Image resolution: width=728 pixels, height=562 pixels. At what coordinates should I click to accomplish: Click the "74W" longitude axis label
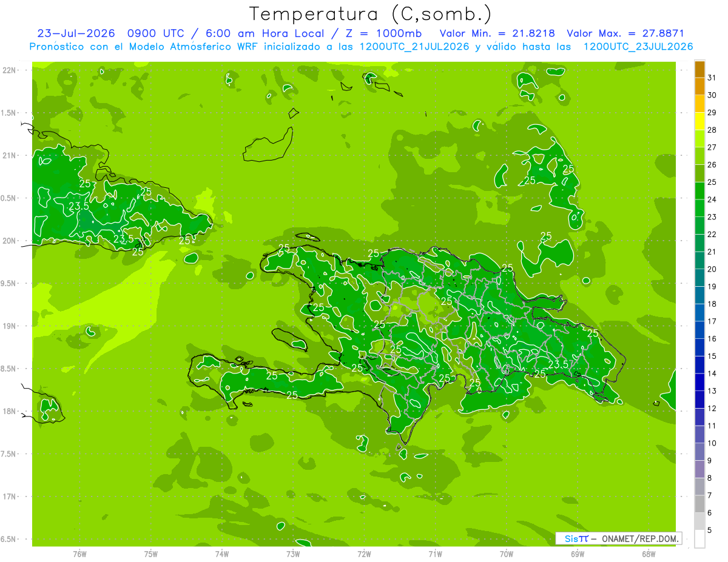point(222,554)
